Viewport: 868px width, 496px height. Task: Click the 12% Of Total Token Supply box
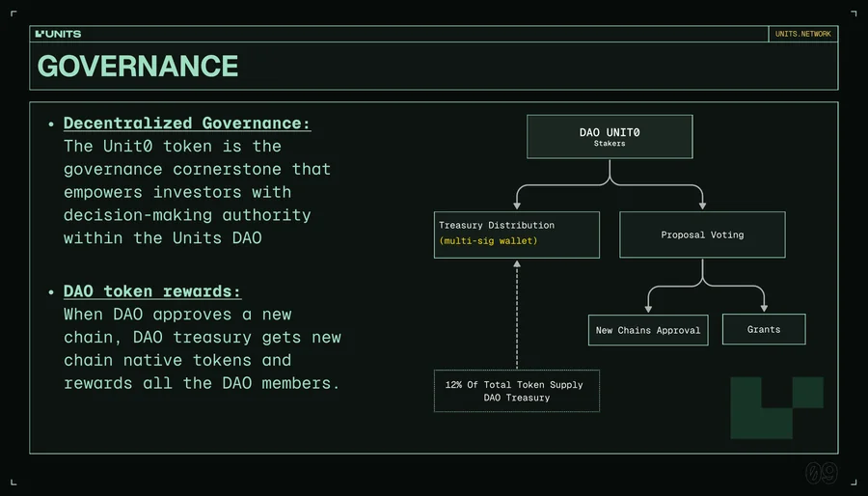coord(517,391)
